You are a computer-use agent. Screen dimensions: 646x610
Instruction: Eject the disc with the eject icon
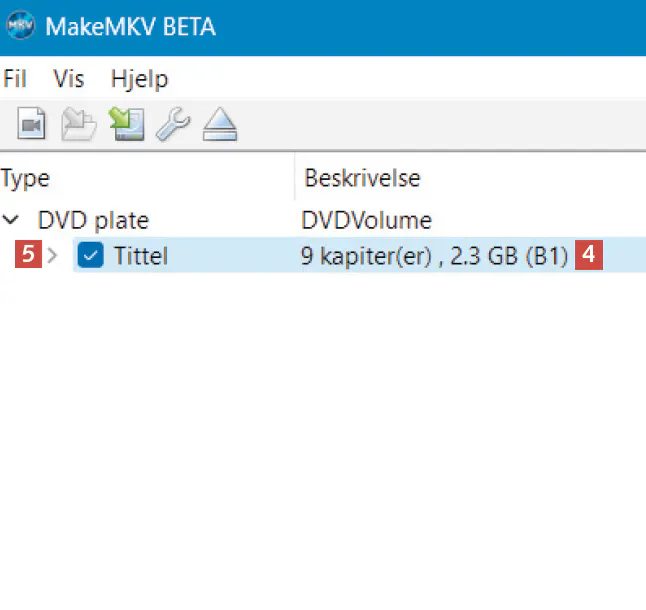[220, 124]
